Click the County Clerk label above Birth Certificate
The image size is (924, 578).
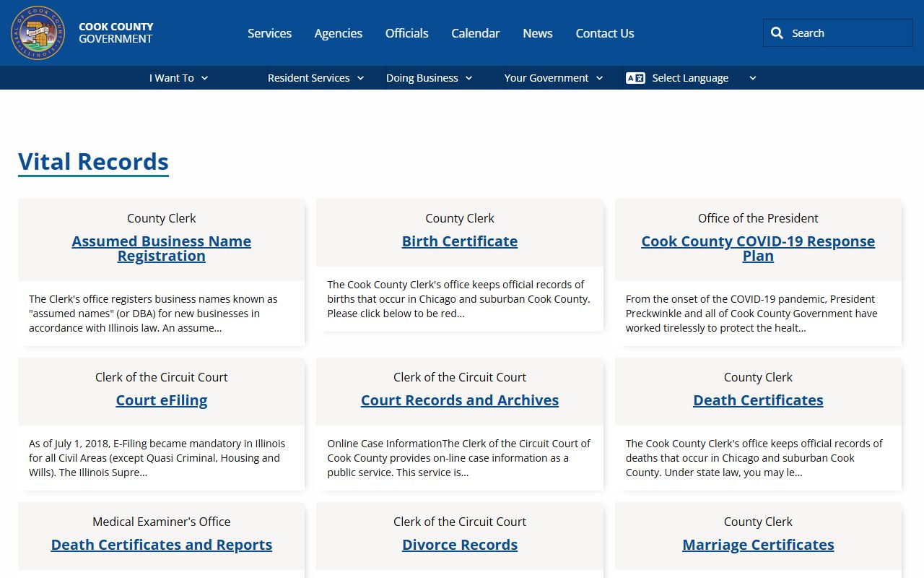pos(460,218)
